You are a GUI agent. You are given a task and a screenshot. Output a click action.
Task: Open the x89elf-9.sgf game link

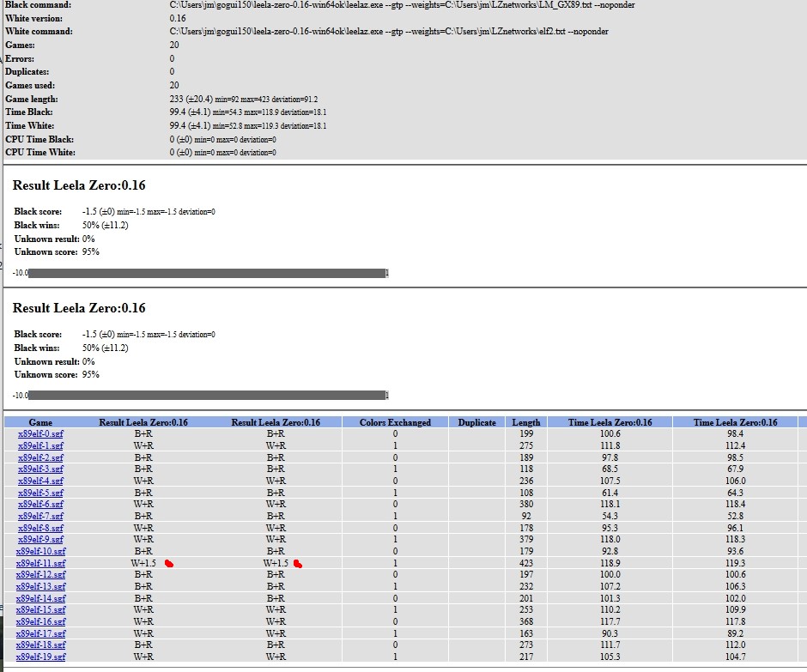click(x=40, y=539)
